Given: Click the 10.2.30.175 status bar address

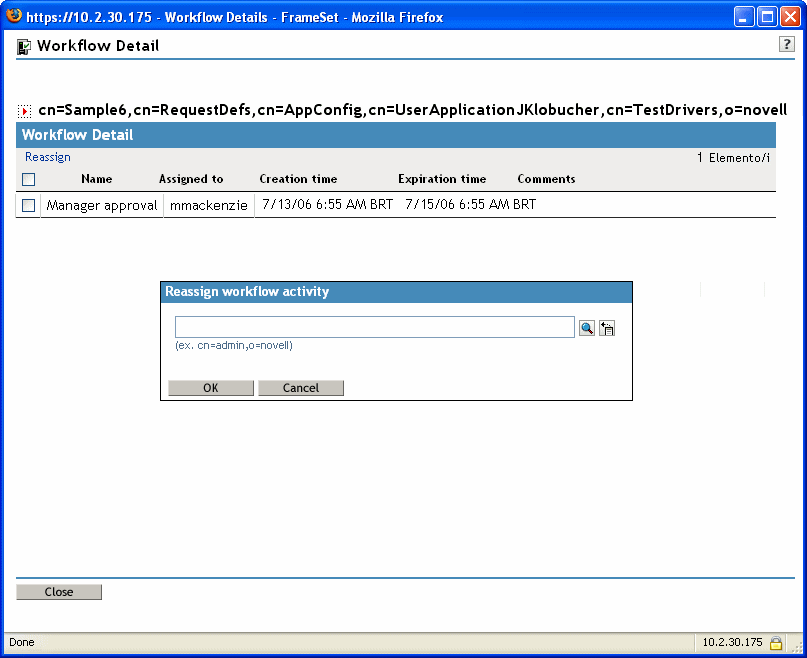Looking at the screenshot, I should [x=732, y=642].
